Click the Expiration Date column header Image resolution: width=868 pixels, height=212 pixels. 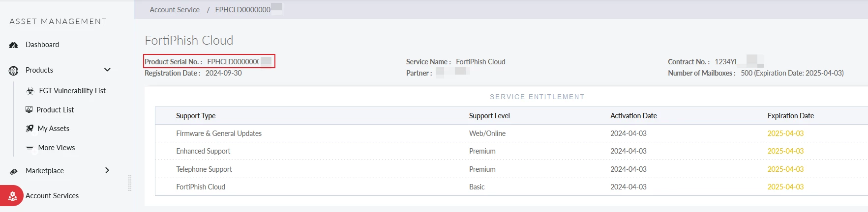790,116
